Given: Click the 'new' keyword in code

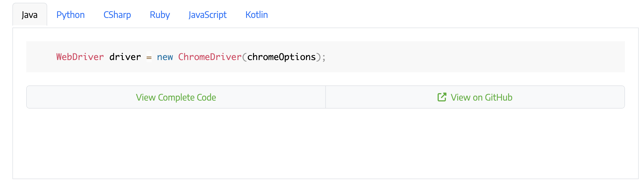Looking at the screenshot, I should click(x=165, y=57).
